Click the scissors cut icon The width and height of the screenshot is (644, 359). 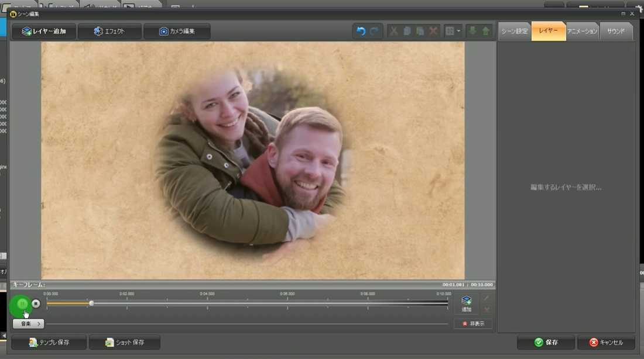pos(394,32)
